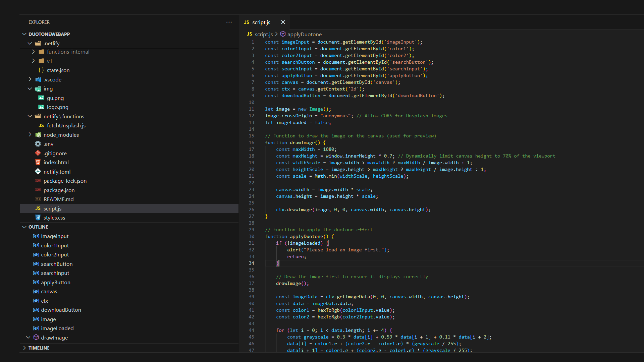The height and width of the screenshot is (362, 644).
Task: Expand the .vscode folder chevron
Action: point(30,79)
